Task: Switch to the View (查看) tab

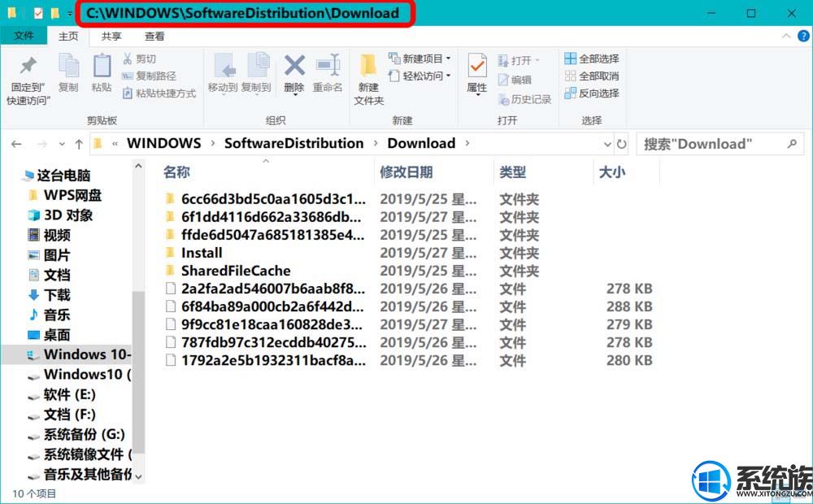Action: [154, 37]
